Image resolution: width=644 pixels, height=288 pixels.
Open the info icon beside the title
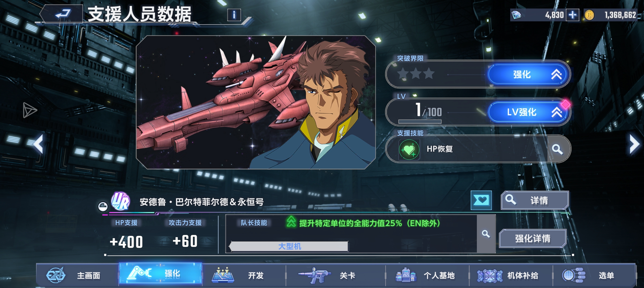(x=234, y=15)
